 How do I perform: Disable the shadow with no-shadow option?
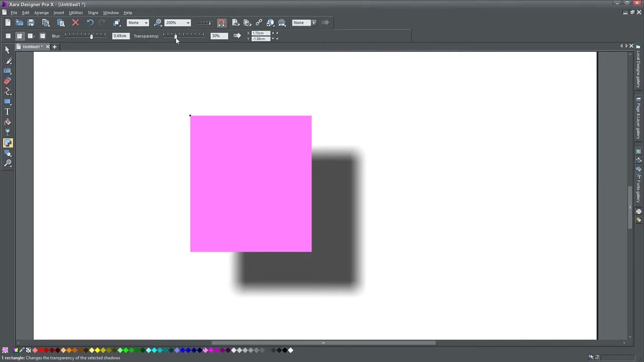coord(8,36)
